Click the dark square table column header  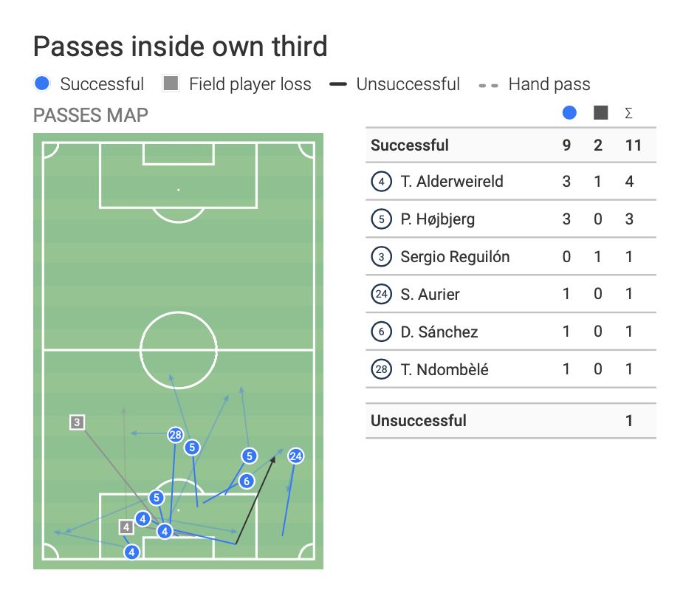pyautogui.click(x=600, y=113)
